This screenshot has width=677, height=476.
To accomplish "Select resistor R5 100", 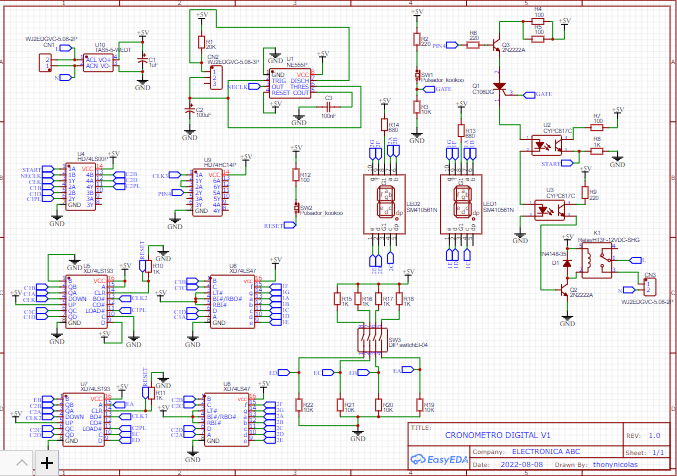I will point(538,39).
